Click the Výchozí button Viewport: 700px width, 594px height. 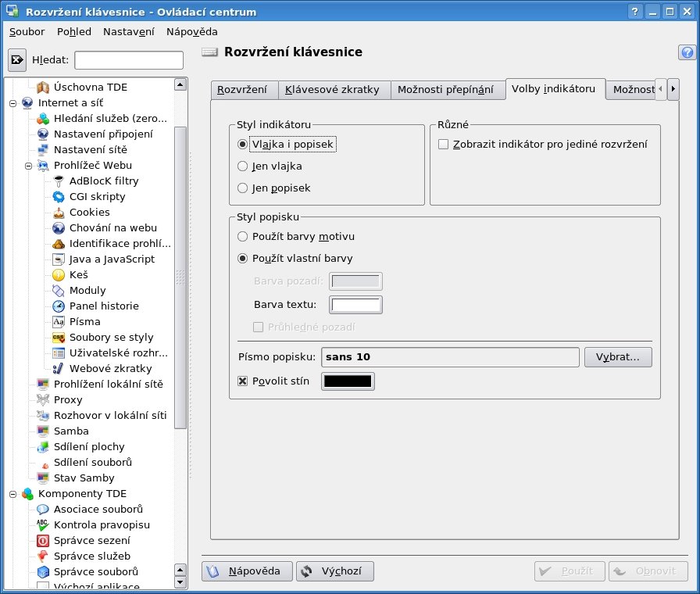(x=335, y=571)
